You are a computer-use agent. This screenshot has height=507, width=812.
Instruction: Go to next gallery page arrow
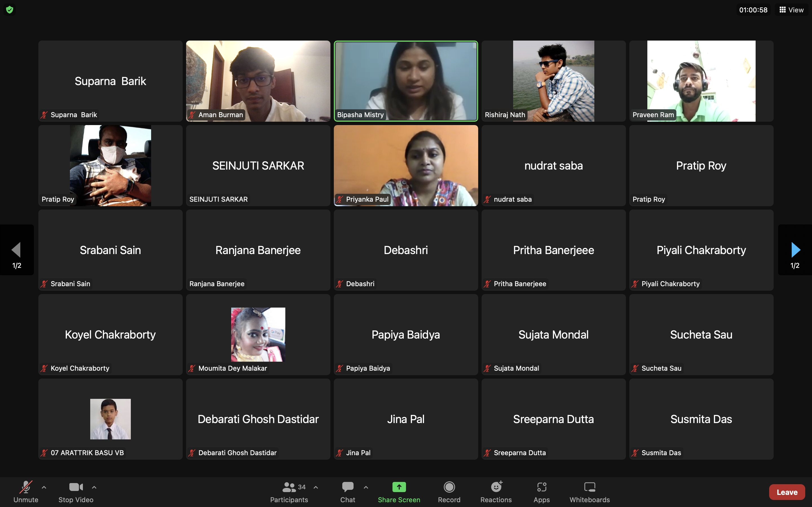795,250
